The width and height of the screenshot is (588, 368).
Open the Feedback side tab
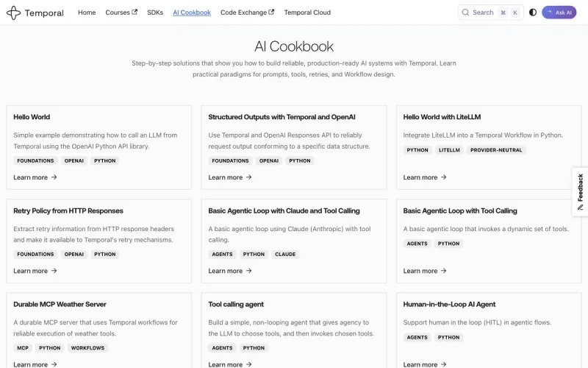click(x=580, y=191)
